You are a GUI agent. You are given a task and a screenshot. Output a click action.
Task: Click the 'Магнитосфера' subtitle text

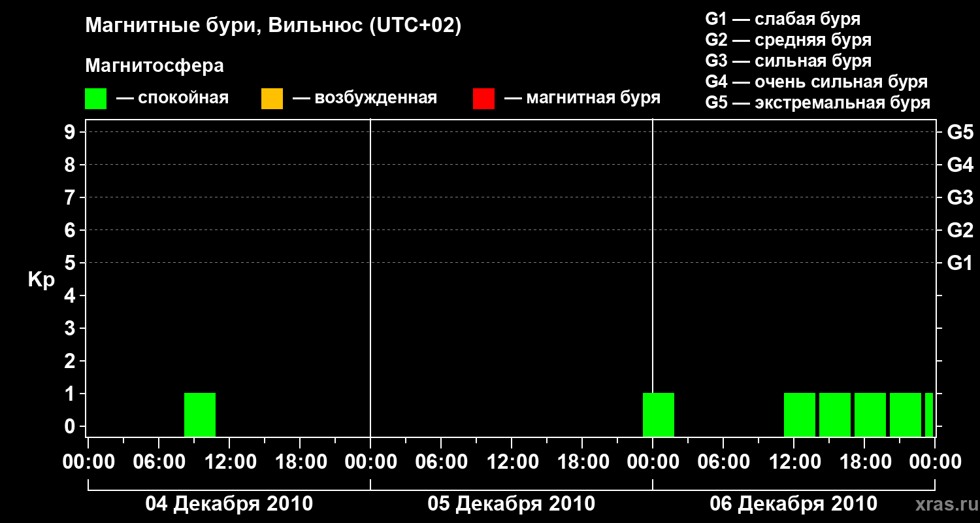click(x=154, y=66)
